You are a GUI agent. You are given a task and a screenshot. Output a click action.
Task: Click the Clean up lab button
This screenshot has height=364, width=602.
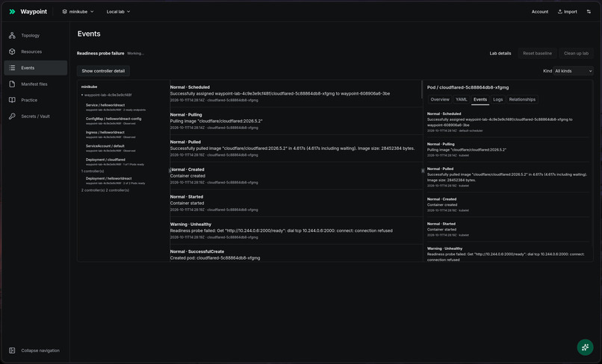pos(576,53)
